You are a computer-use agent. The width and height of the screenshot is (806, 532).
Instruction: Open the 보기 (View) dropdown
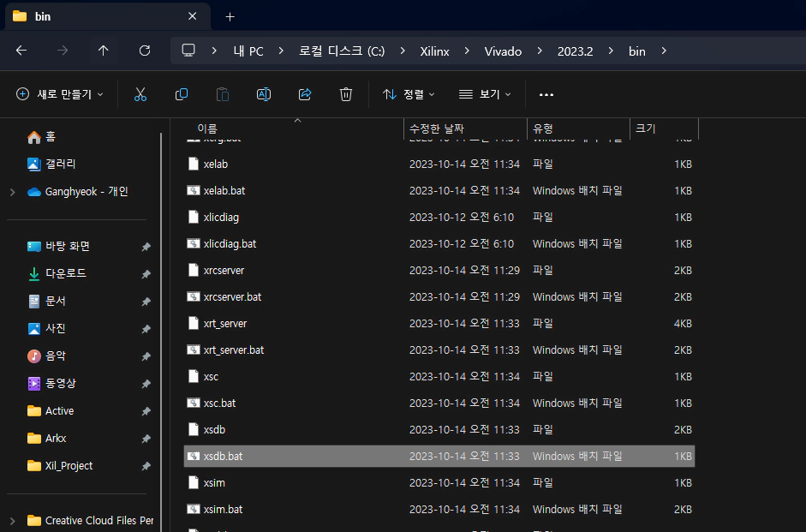[x=485, y=94]
